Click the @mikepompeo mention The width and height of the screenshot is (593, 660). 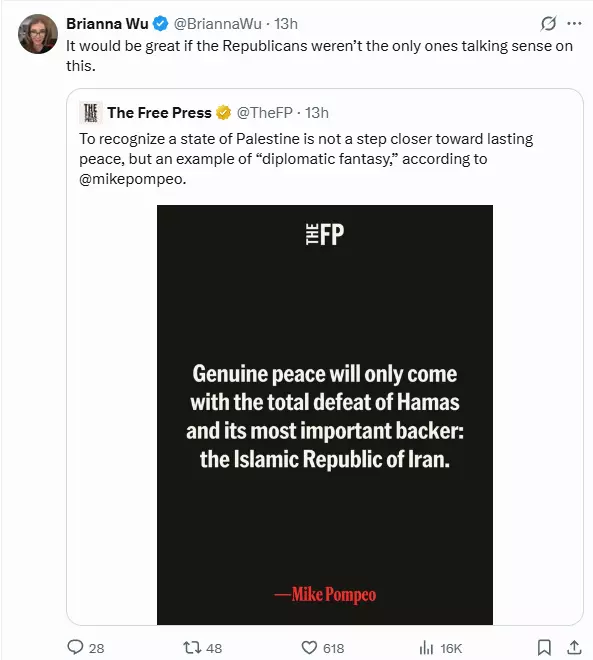click(x=132, y=179)
